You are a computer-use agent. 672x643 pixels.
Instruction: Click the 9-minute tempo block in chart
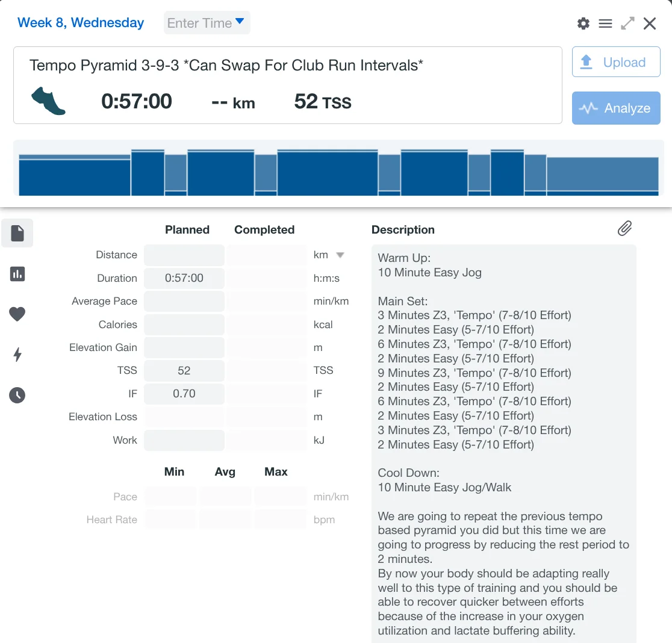[328, 173]
